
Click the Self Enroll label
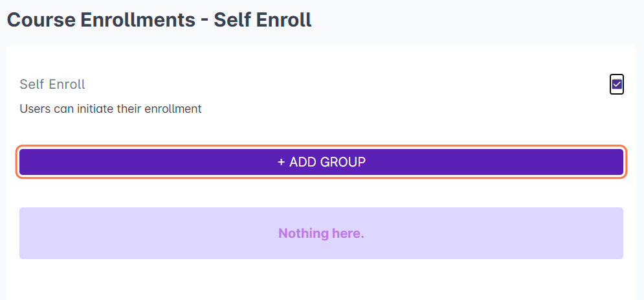pyautogui.click(x=52, y=84)
